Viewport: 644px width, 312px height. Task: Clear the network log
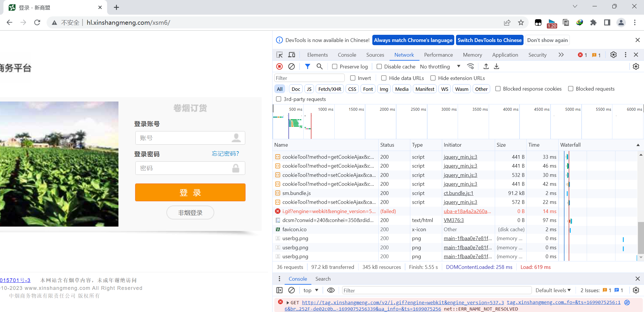coord(291,66)
